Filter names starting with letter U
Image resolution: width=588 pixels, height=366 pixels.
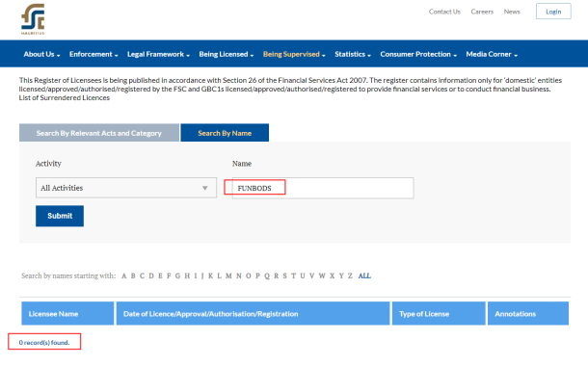coord(303,276)
